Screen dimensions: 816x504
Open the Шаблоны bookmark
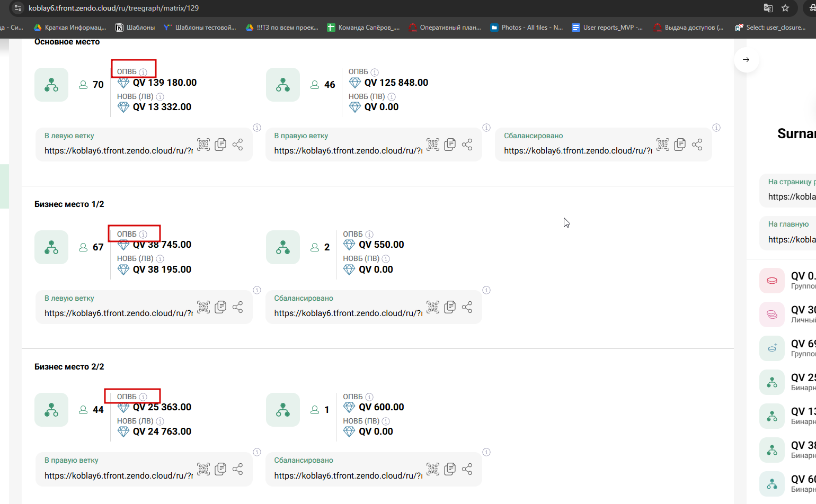(x=135, y=27)
